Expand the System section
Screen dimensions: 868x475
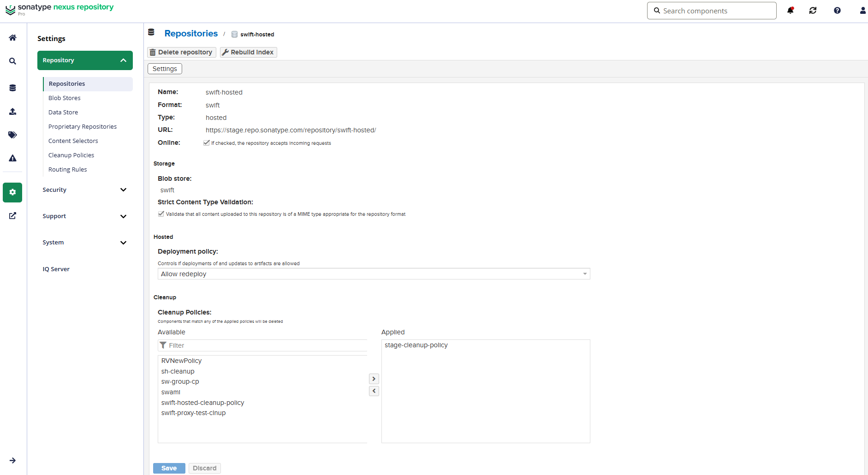point(85,243)
